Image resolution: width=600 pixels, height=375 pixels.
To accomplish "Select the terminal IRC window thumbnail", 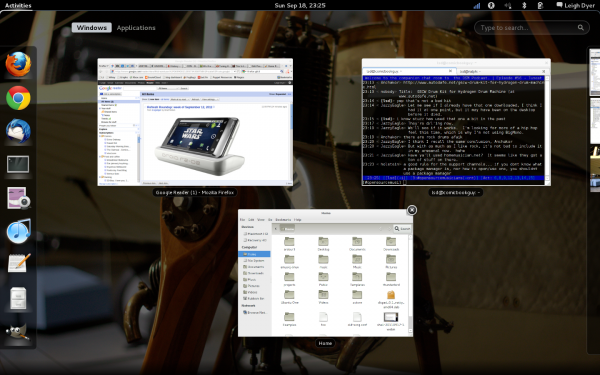I will pos(456,122).
